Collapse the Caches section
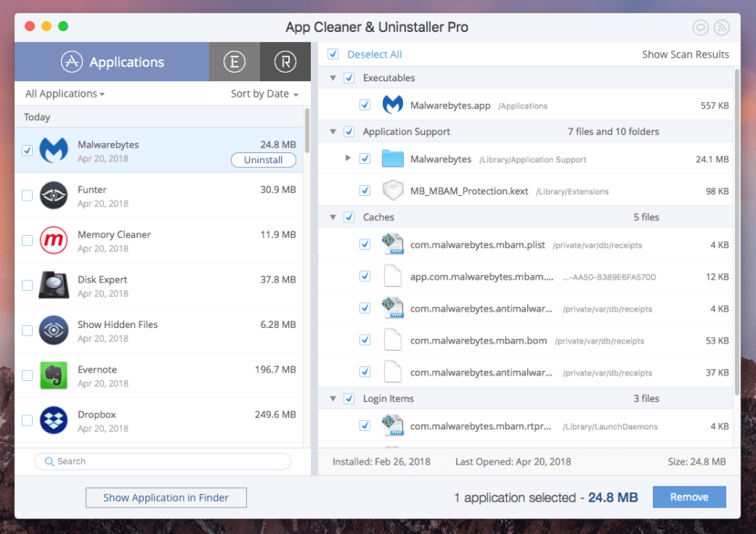The height and width of the screenshot is (534, 756). 333,217
